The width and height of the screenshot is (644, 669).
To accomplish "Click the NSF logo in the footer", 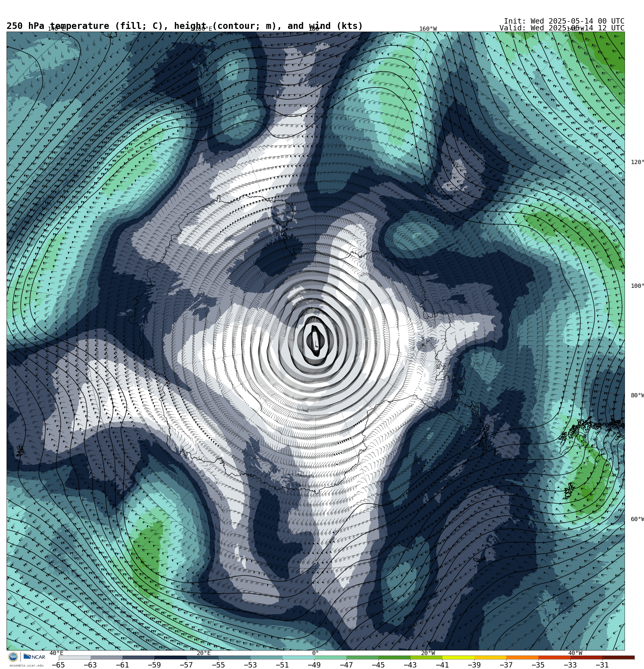I will point(13,657).
